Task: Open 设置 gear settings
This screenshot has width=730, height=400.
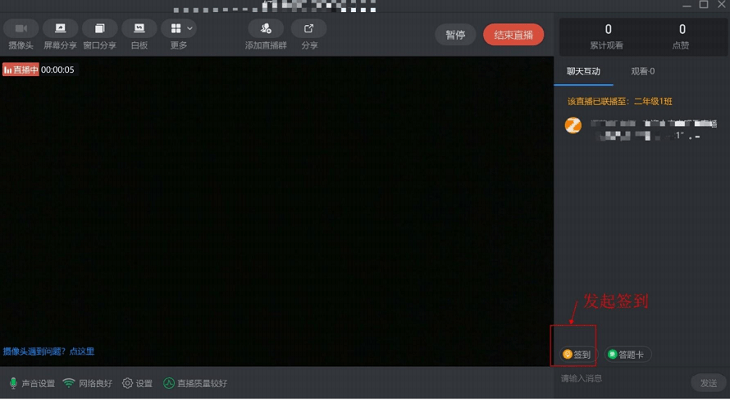Action: pos(137,383)
